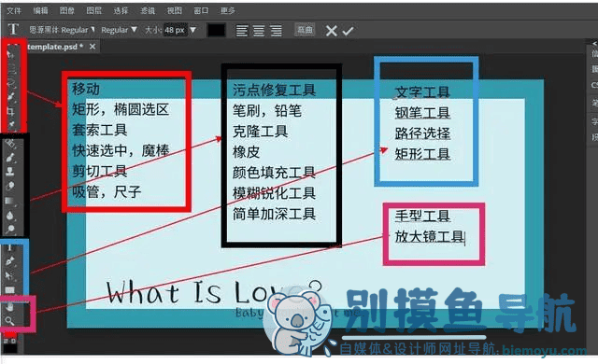Click the 手型工具 text on canvas
The width and height of the screenshot is (598, 364).
[x=422, y=216]
